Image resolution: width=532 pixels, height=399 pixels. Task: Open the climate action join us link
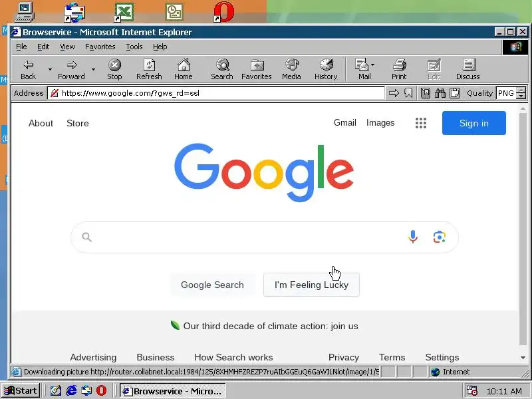(x=271, y=326)
